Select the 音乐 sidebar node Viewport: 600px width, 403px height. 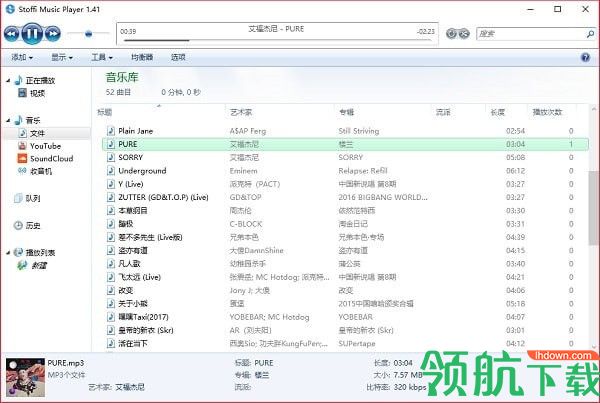(x=33, y=120)
